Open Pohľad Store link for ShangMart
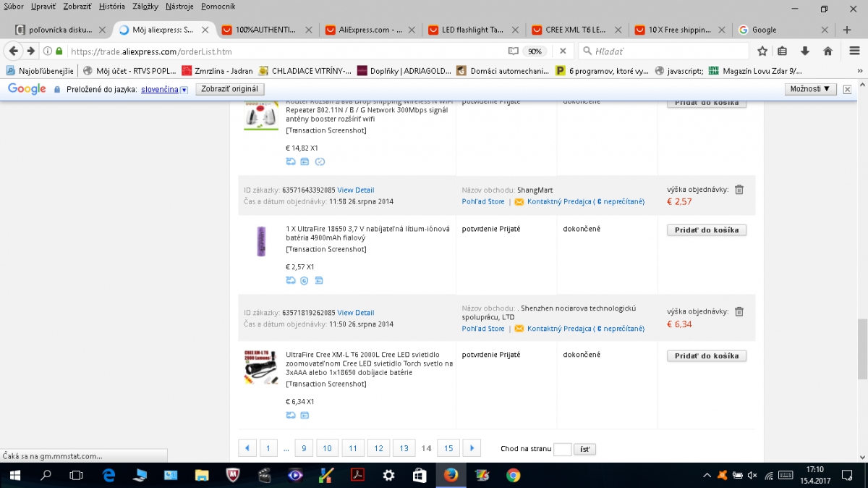Screen dimensions: 868x488 (x=483, y=202)
